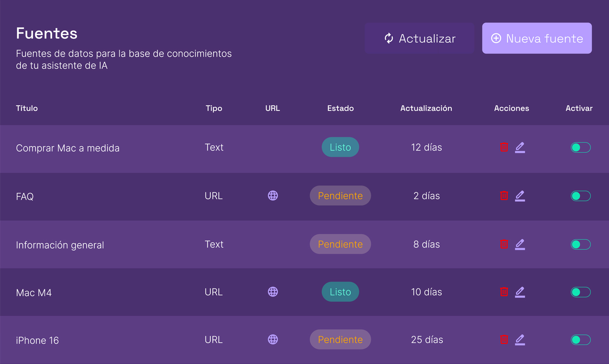Image resolution: width=609 pixels, height=364 pixels.
Task: Toggle the iPhone 16 activation switch
Action: [x=580, y=340]
